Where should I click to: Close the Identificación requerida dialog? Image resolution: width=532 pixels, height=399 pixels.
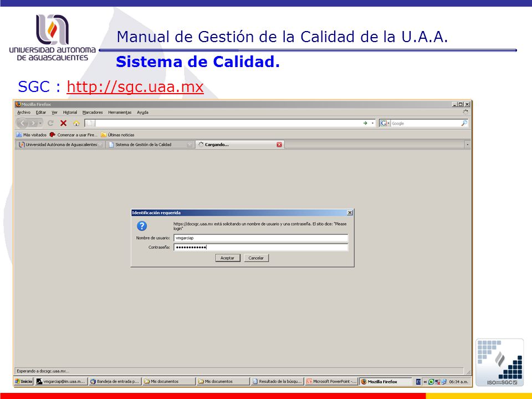pos(350,213)
